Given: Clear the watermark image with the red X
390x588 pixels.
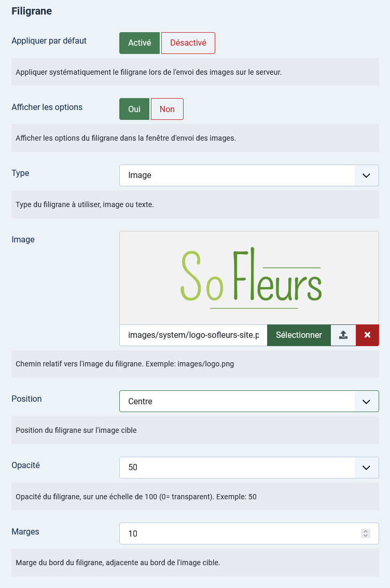Looking at the screenshot, I should pos(368,335).
